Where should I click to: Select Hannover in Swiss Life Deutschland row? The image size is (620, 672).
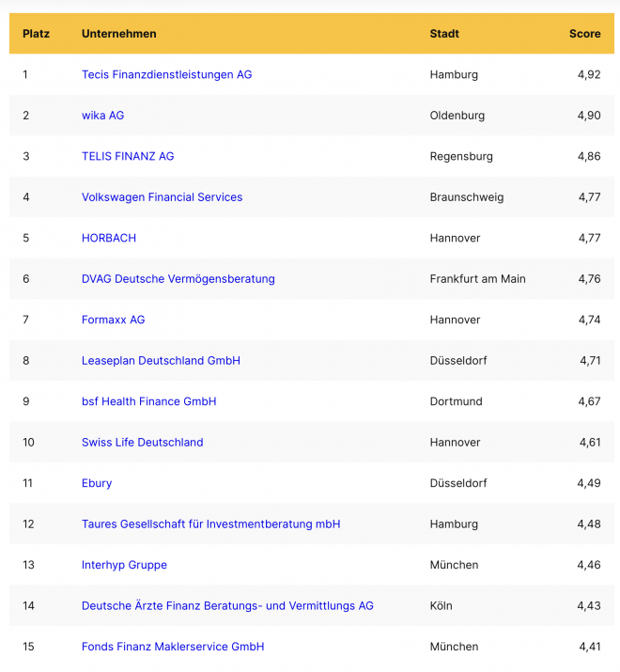[455, 443]
